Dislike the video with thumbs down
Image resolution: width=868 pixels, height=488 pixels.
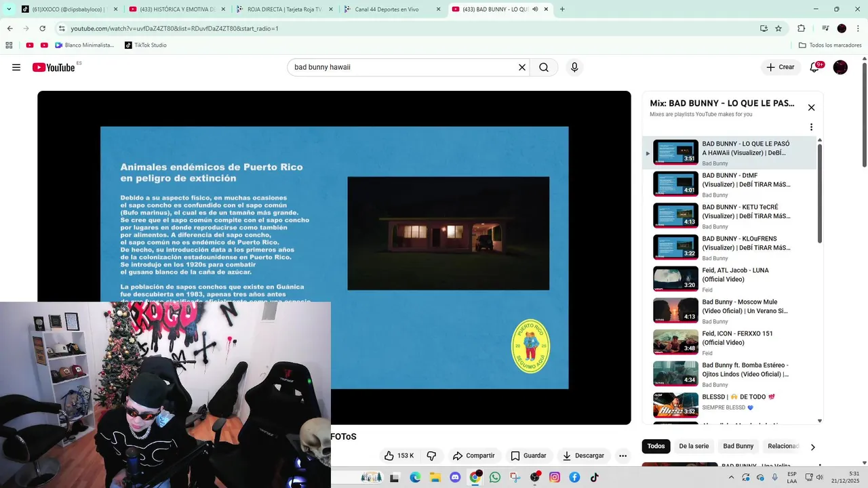click(x=431, y=455)
